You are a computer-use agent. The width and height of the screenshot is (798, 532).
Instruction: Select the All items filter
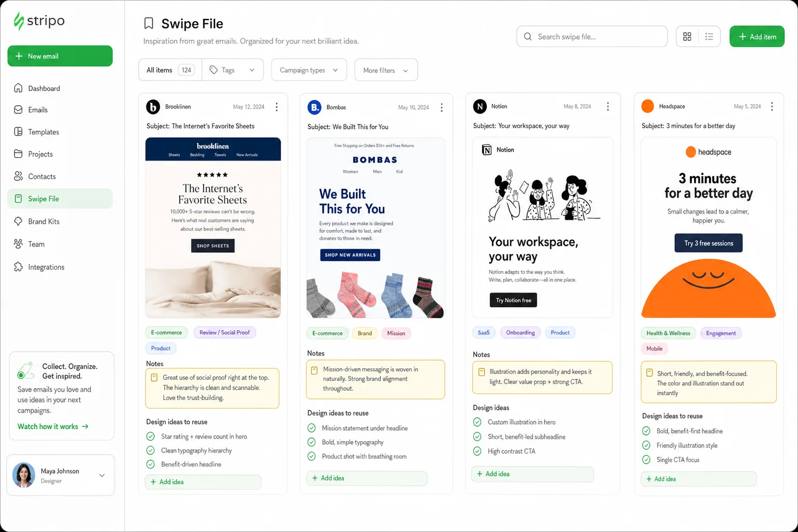[x=170, y=70]
